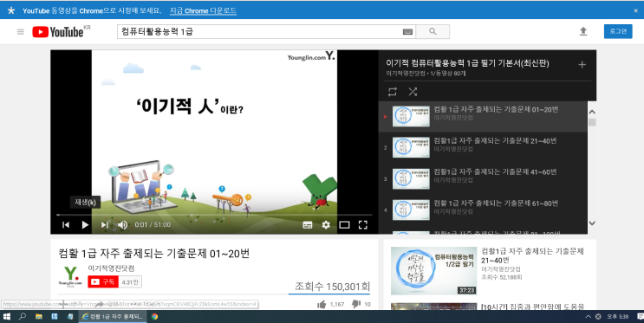644x323 pixels.
Task: Open suggested video thumbnail 37:23
Action: pos(433,271)
